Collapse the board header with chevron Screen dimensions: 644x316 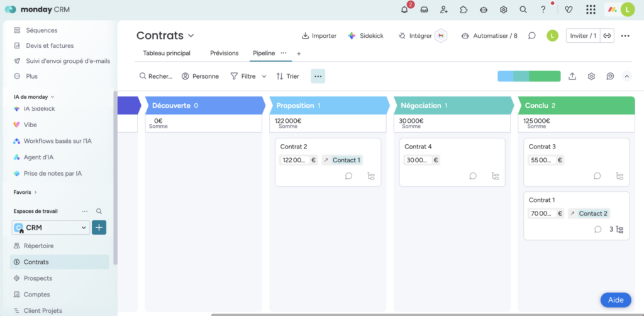point(627,76)
